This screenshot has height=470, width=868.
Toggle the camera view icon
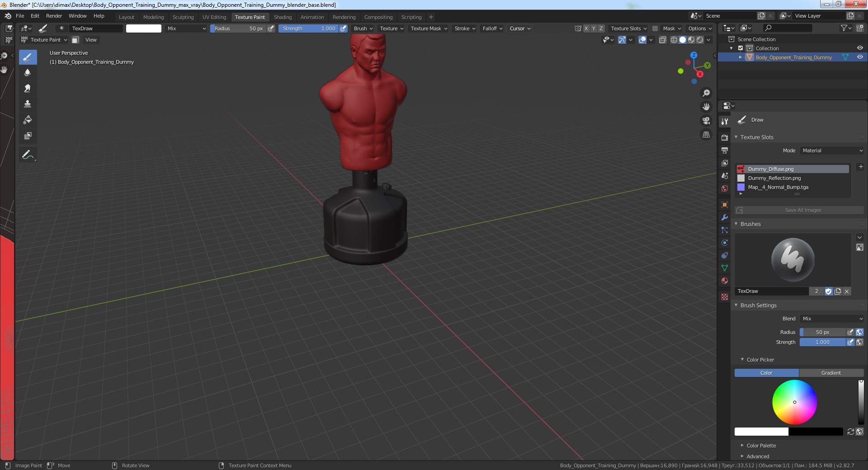tap(706, 121)
